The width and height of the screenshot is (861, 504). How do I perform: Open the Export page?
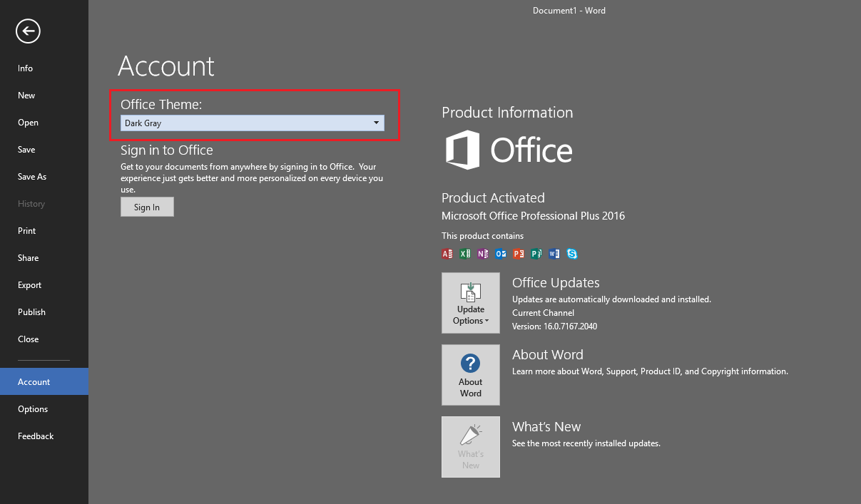pyautogui.click(x=44, y=285)
